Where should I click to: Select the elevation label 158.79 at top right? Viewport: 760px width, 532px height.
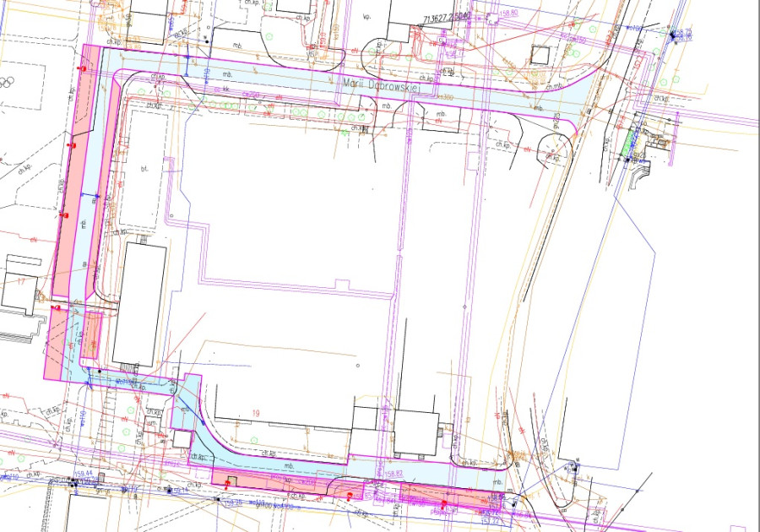tap(682, 32)
